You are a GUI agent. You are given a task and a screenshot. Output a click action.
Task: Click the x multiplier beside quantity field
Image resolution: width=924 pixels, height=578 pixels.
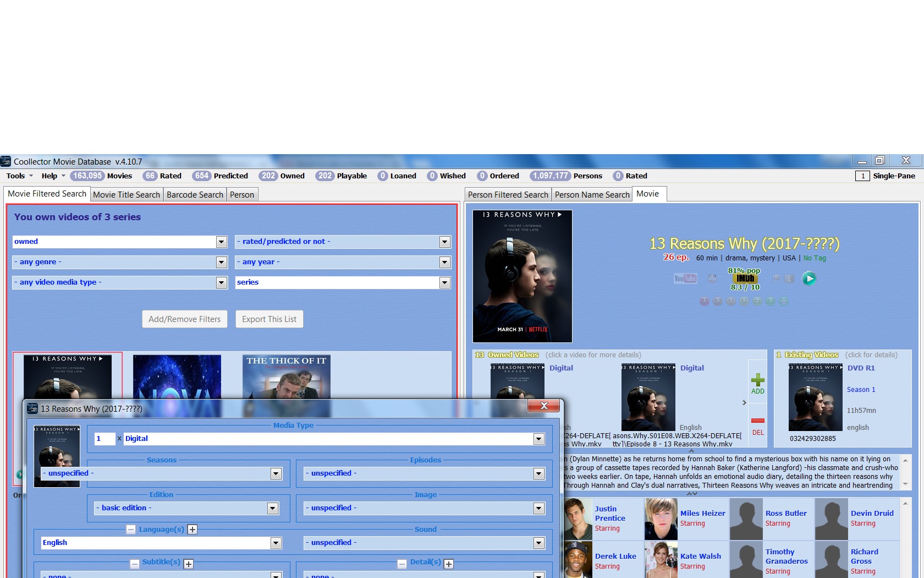pyautogui.click(x=119, y=439)
